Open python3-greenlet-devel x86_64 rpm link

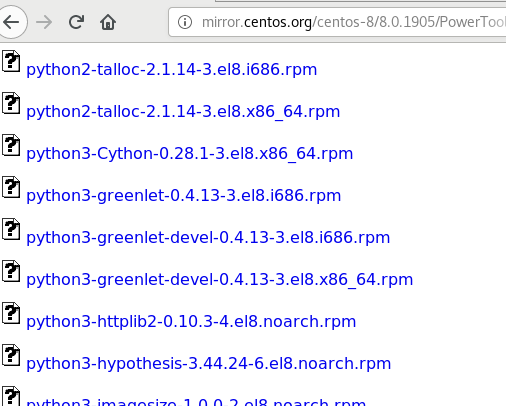point(220,280)
